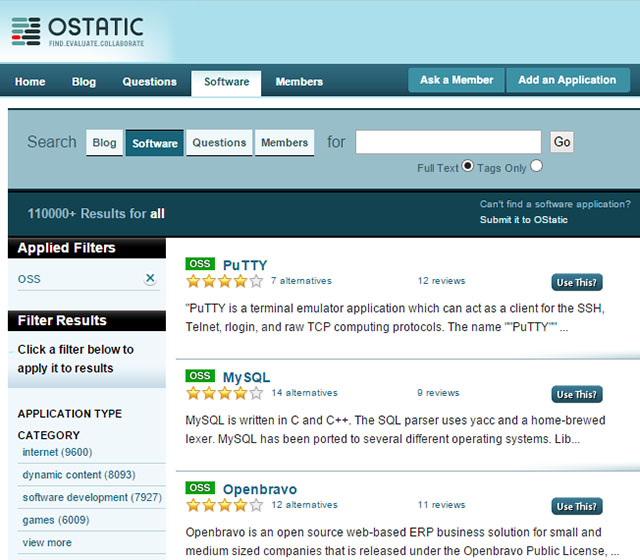Image resolution: width=640 pixels, height=560 pixels.
Task: Open the Members nav item
Action: point(299,82)
